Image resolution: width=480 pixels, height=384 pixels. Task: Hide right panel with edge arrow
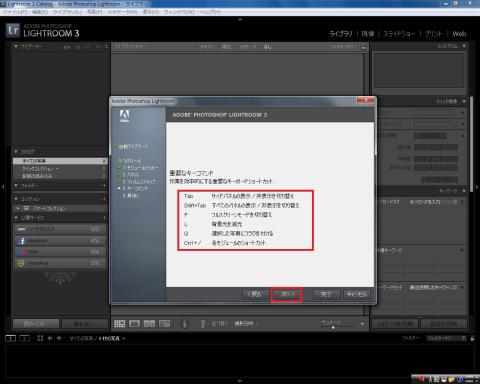tap(477, 187)
